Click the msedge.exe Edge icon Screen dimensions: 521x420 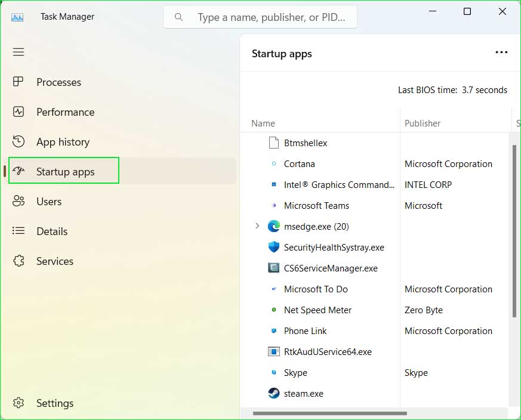tap(273, 226)
